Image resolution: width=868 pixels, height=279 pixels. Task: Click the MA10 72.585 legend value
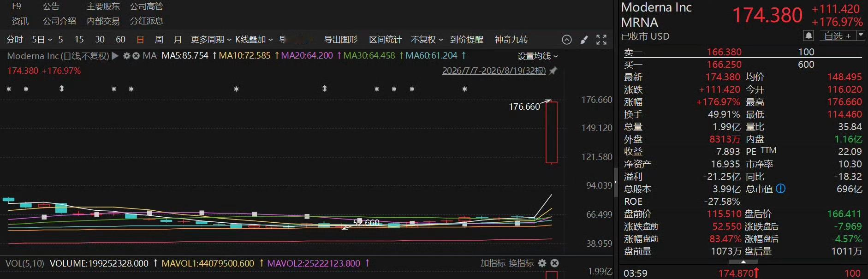click(x=244, y=56)
